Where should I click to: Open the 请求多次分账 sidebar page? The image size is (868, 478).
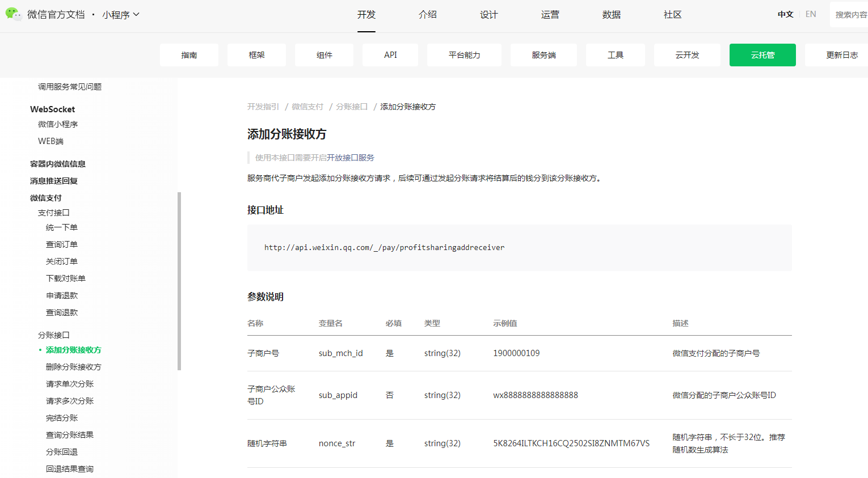tap(70, 401)
